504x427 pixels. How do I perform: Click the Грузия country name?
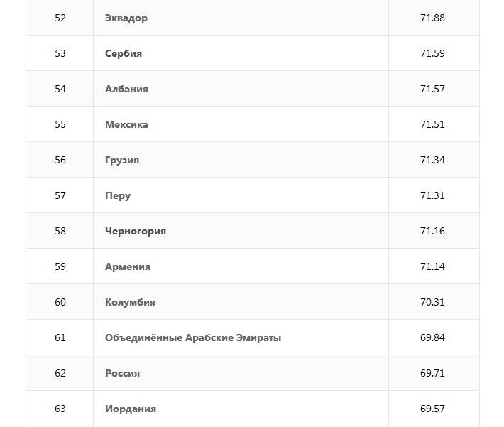point(122,160)
